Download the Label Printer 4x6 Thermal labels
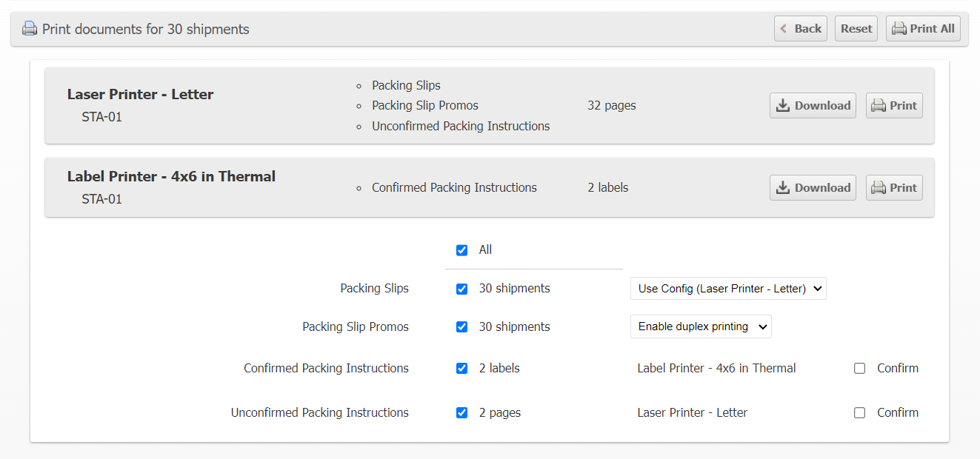 (x=813, y=188)
